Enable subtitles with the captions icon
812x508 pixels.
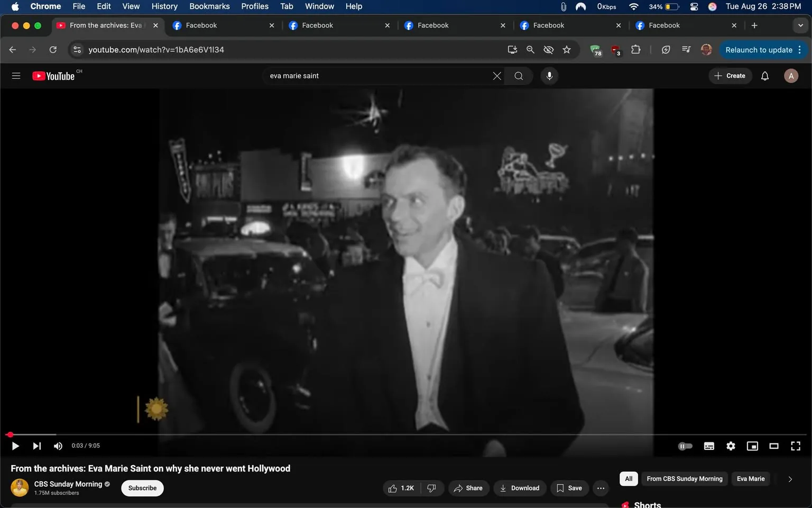[709, 446]
